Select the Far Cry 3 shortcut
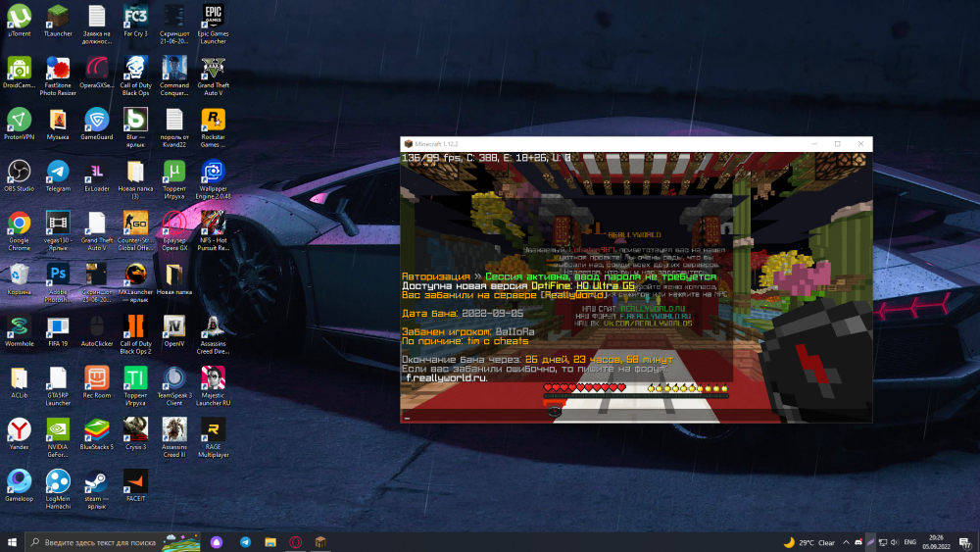Screen dimensions: 980x552 pos(135,22)
